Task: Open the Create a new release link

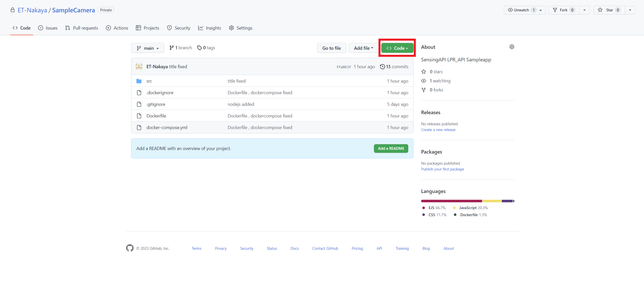Action: 438,129
